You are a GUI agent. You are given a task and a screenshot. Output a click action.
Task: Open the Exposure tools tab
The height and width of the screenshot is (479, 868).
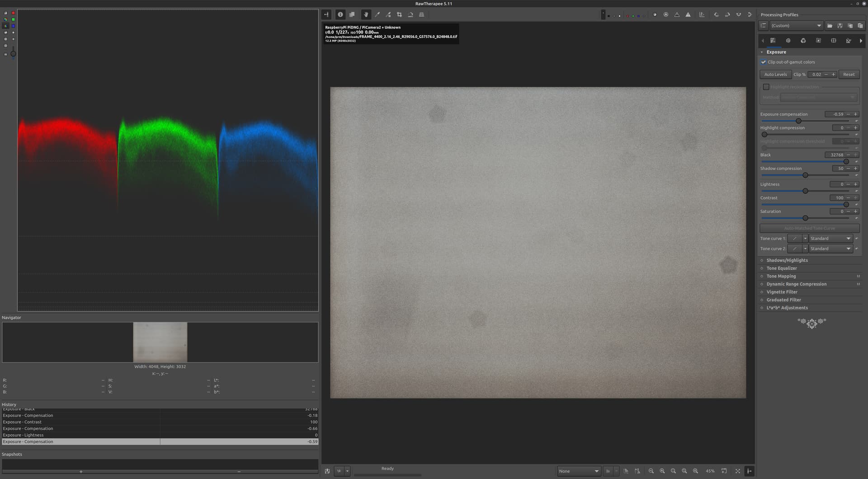tap(773, 41)
